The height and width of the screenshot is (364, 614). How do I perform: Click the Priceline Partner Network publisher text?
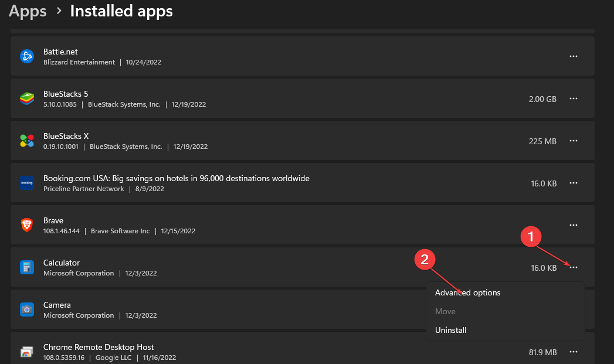pos(83,189)
